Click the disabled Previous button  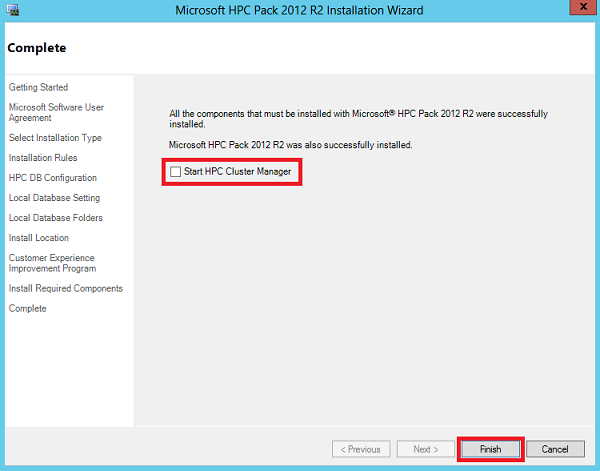tap(361, 449)
